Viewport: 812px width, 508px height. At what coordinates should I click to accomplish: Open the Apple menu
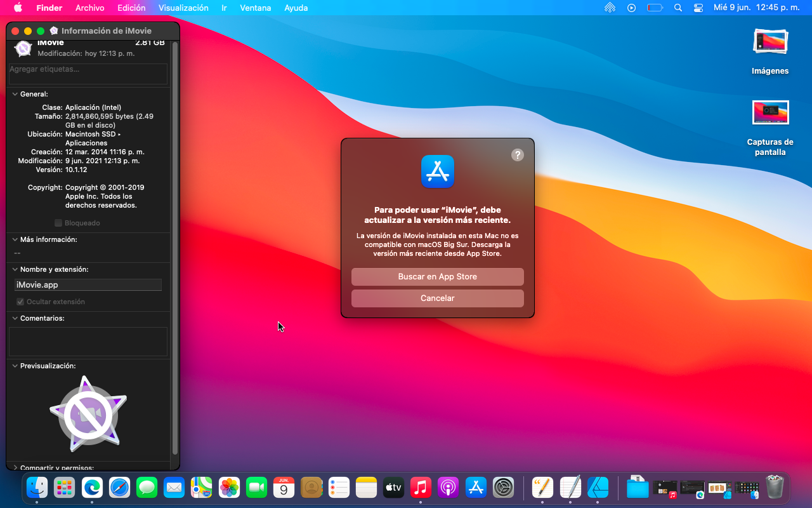click(x=18, y=8)
